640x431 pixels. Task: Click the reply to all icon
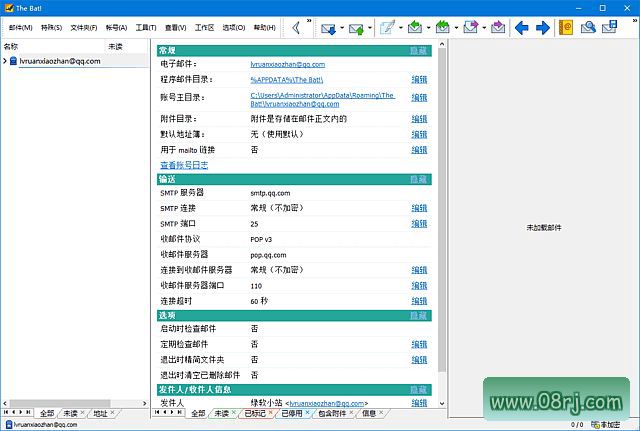point(442,28)
